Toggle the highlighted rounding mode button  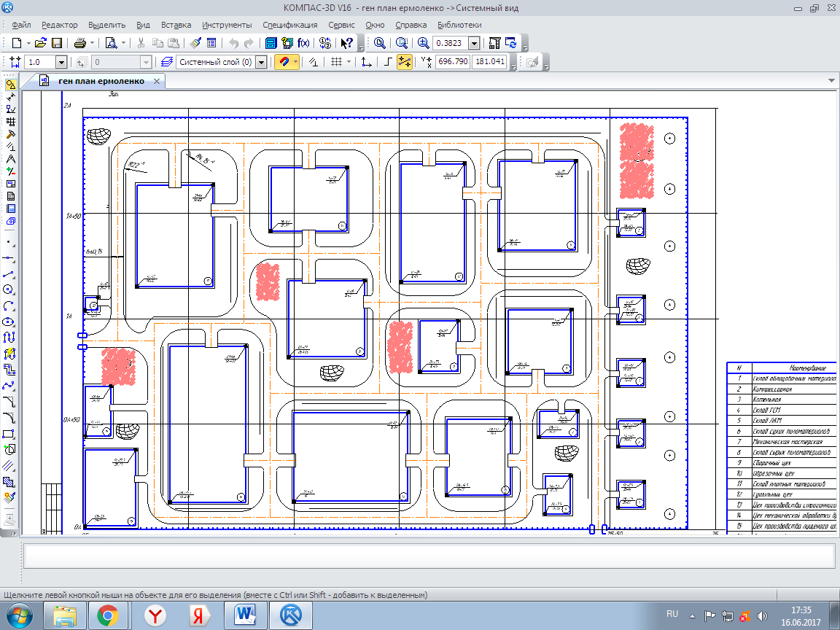[405, 62]
